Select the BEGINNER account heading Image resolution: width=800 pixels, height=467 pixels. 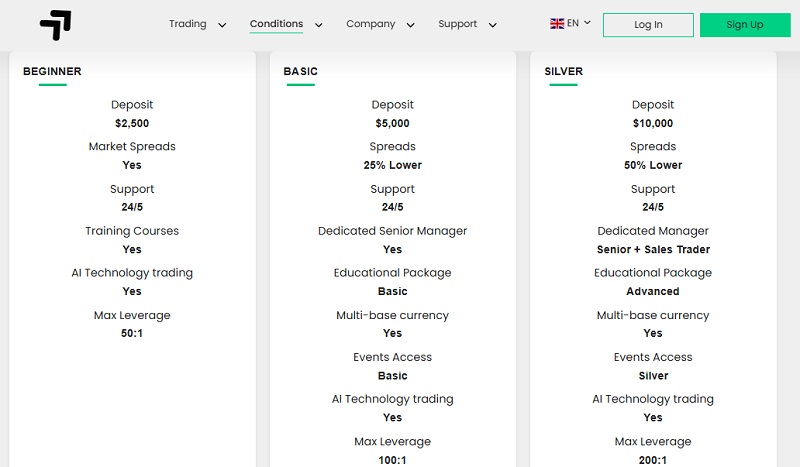click(52, 71)
